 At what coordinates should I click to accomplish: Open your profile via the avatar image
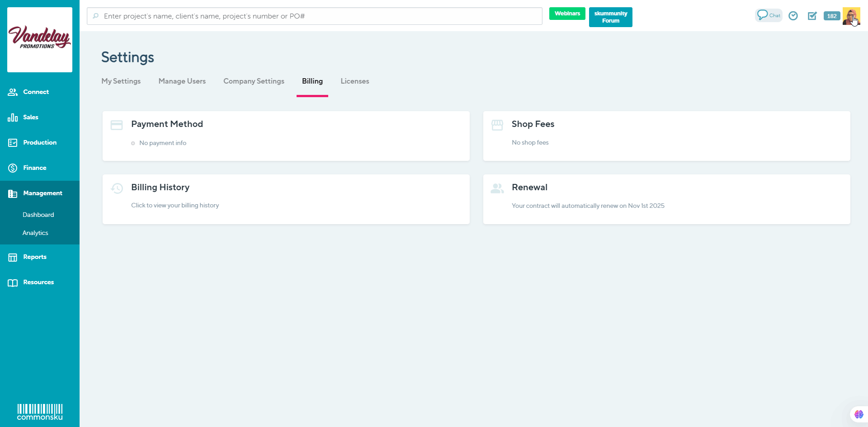click(852, 16)
